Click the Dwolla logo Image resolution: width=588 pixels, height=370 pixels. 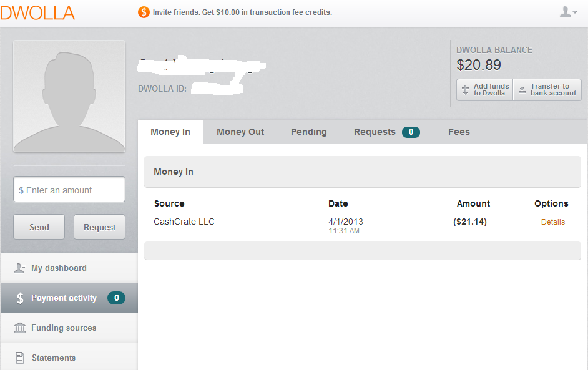[37, 12]
